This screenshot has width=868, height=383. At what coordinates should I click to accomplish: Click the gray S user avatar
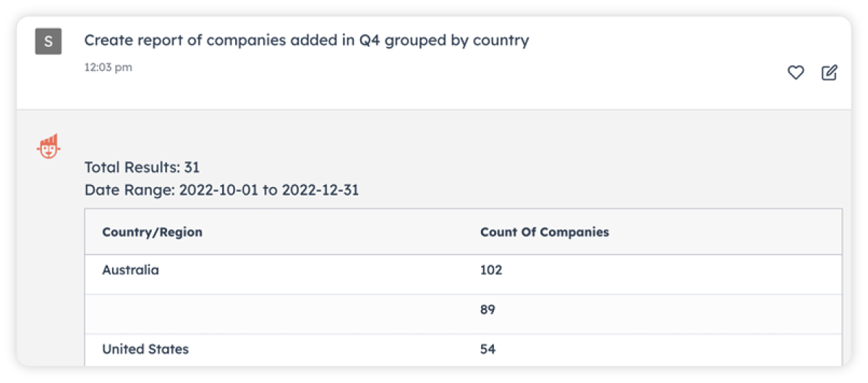[x=48, y=41]
